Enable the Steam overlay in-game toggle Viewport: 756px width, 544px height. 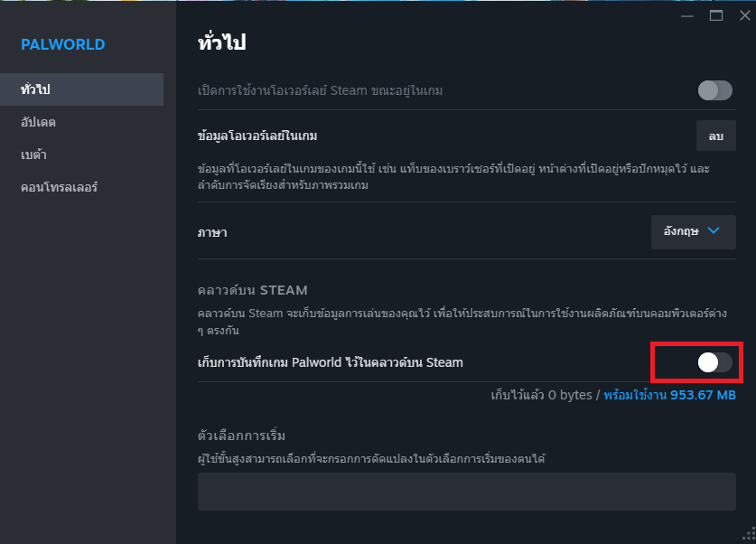[714, 90]
